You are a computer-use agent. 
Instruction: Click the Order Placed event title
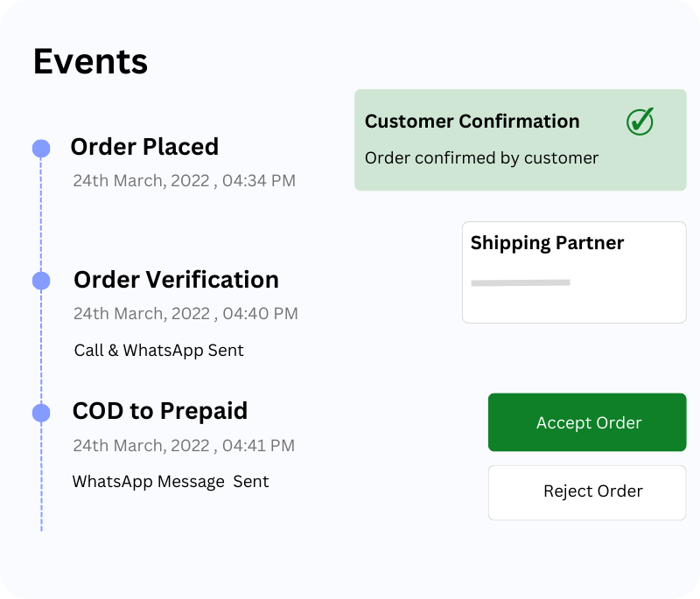tap(144, 147)
